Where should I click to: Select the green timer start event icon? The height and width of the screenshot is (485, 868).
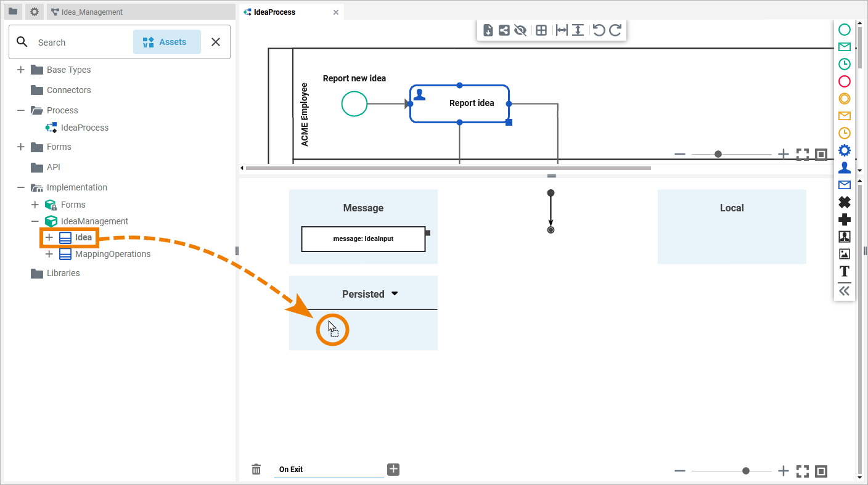pos(845,64)
